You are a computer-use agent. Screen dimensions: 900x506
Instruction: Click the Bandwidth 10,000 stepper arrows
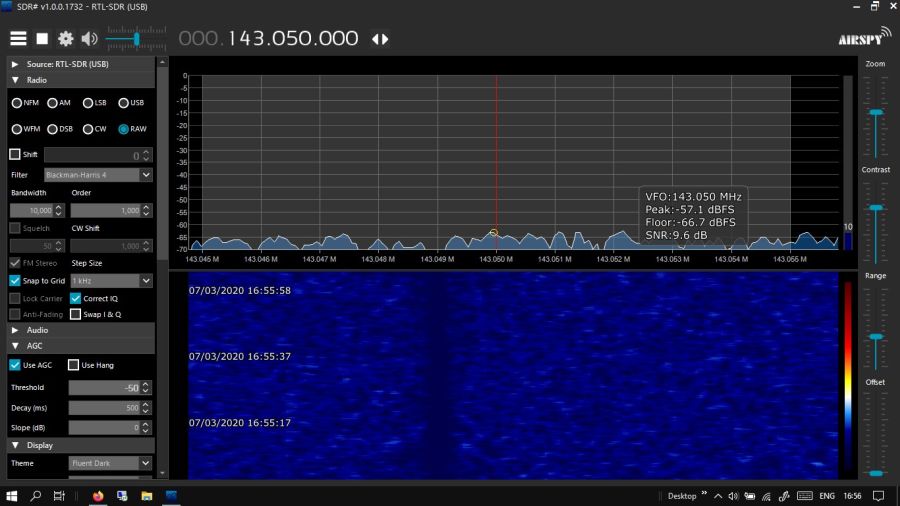(59, 211)
